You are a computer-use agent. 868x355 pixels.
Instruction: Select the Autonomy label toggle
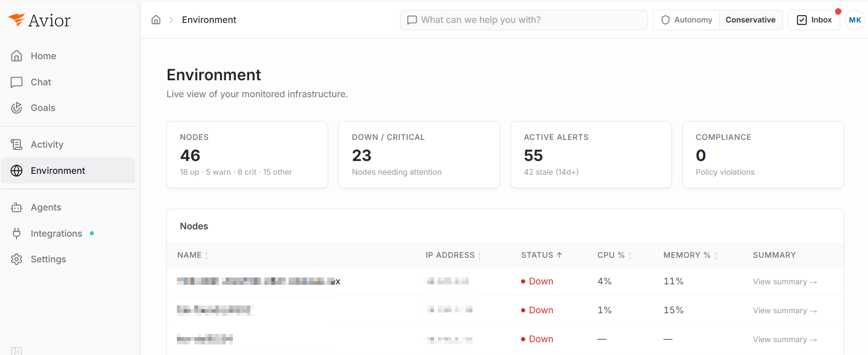click(x=687, y=20)
